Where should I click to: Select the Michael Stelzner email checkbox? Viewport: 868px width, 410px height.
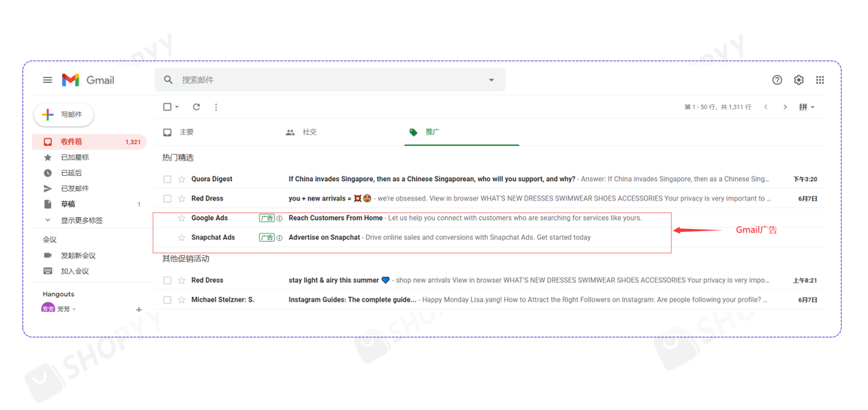pyautogui.click(x=168, y=300)
